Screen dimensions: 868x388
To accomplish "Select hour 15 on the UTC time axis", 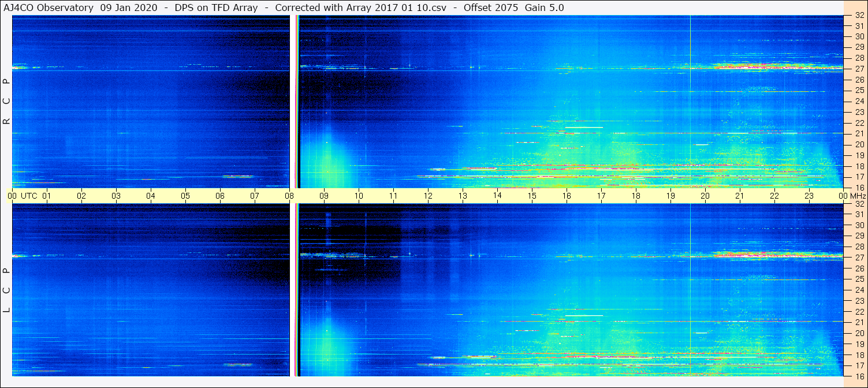I will [x=532, y=196].
